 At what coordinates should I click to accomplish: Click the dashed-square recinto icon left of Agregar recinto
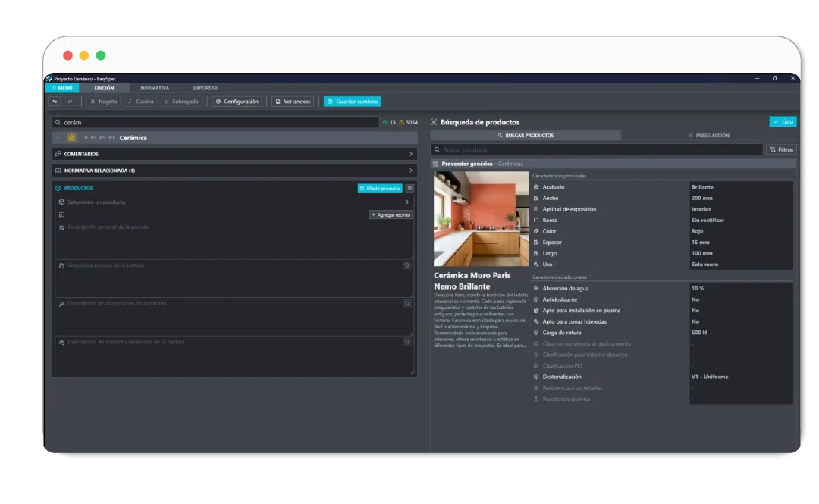pyautogui.click(x=61, y=214)
